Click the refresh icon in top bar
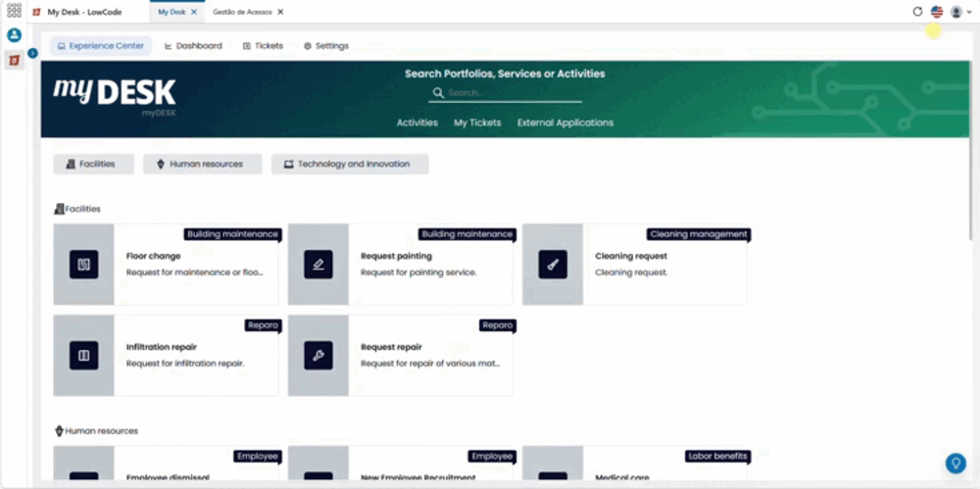 [917, 11]
